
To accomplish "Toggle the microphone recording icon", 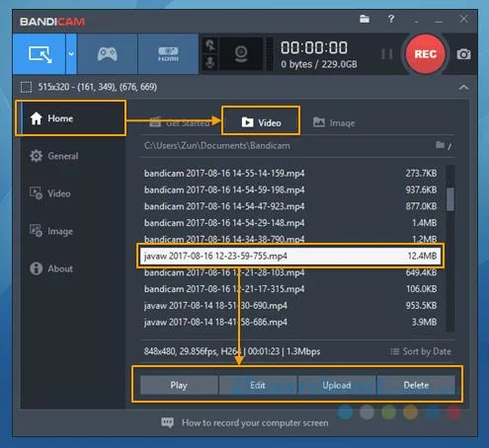I will coord(210,62).
